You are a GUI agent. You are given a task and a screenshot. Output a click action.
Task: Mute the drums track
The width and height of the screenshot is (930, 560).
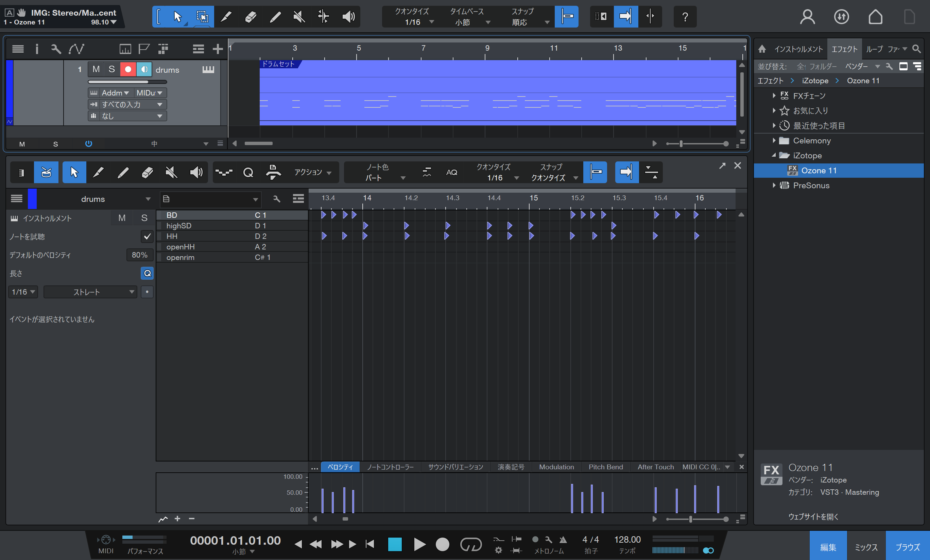[x=96, y=69]
